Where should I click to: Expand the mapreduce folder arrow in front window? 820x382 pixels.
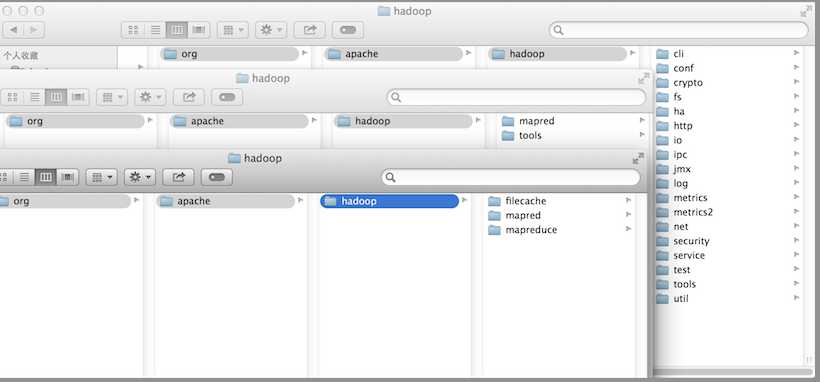coord(628,229)
